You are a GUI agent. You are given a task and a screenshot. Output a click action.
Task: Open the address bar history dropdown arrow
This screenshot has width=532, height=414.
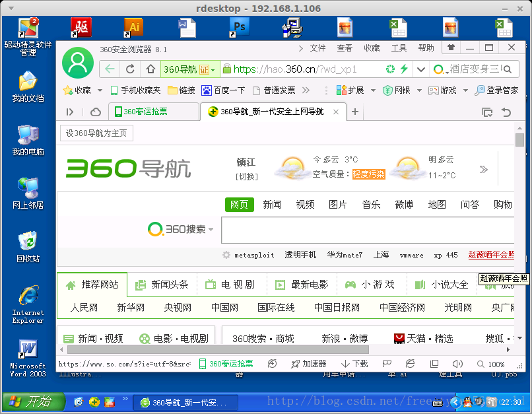click(420, 69)
